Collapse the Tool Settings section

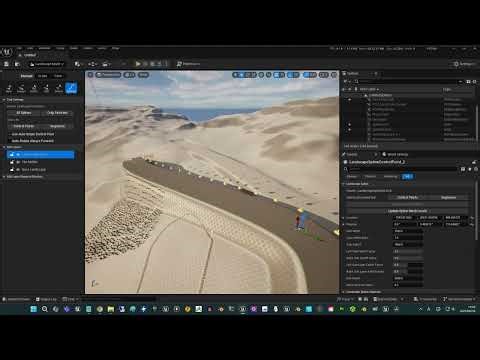(x=4, y=100)
